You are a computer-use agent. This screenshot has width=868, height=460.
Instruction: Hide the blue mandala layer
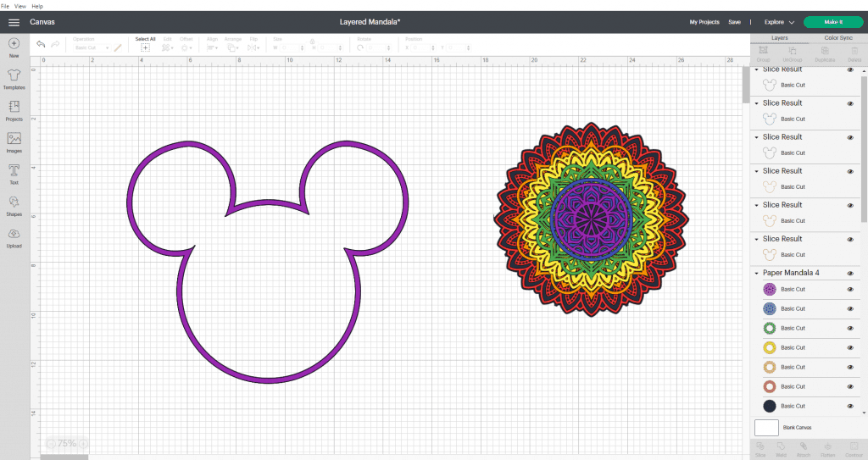tap(850, 309)
